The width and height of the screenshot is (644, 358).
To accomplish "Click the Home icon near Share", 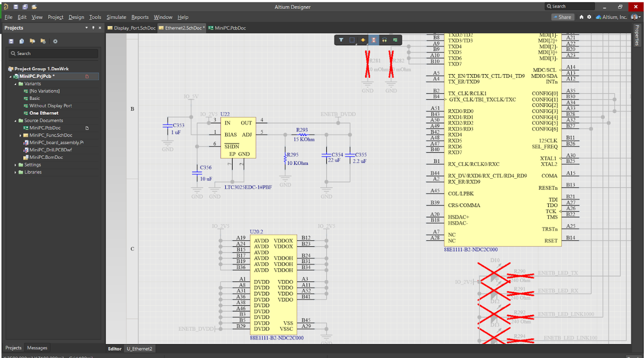I will [582, 17].
